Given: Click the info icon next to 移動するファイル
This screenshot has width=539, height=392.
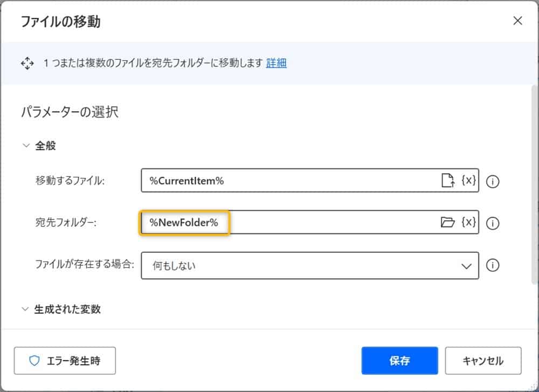Looking at the screenshot, I should click(493, 181).
